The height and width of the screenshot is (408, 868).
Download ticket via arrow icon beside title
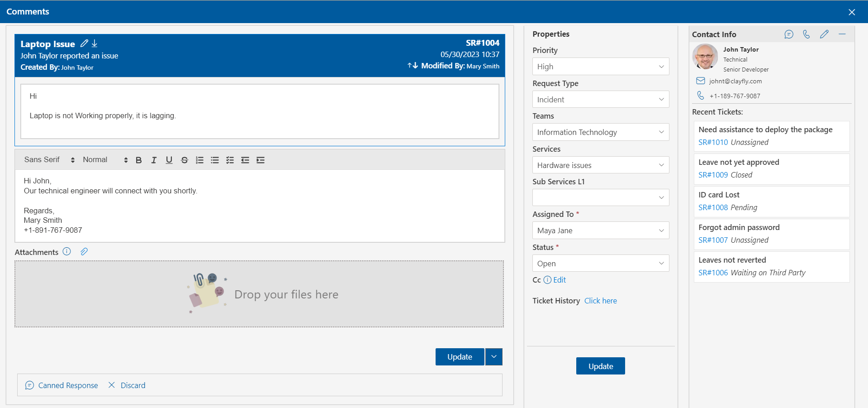click(x=95, y=43)
